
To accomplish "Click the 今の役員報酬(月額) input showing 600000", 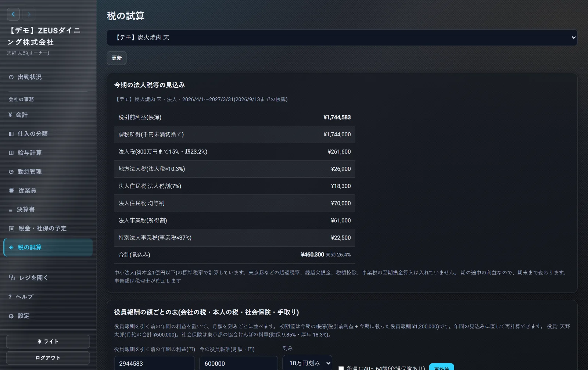I will pos(239,363).
